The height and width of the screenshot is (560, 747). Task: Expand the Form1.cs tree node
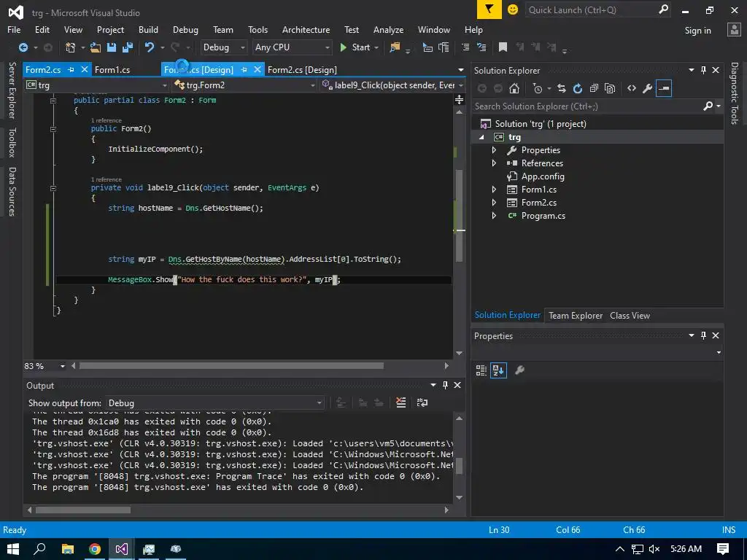494,190
